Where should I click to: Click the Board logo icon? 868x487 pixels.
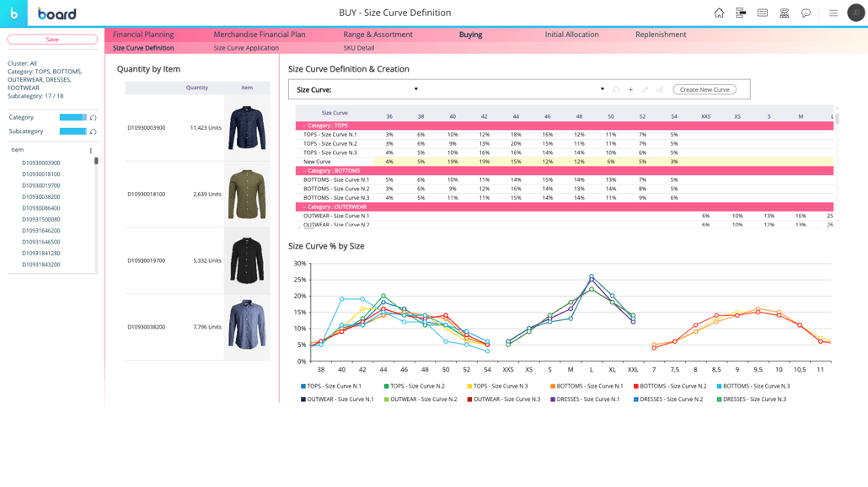click(13, 13)
